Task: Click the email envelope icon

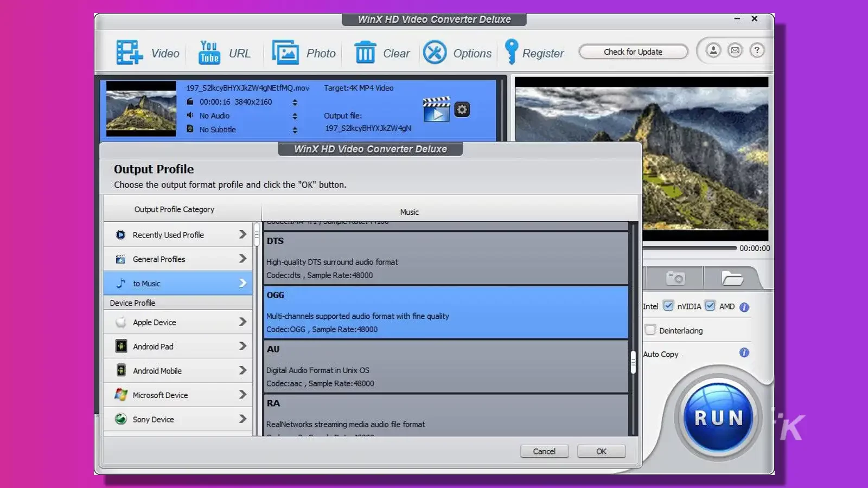Action: coord(735,50)
